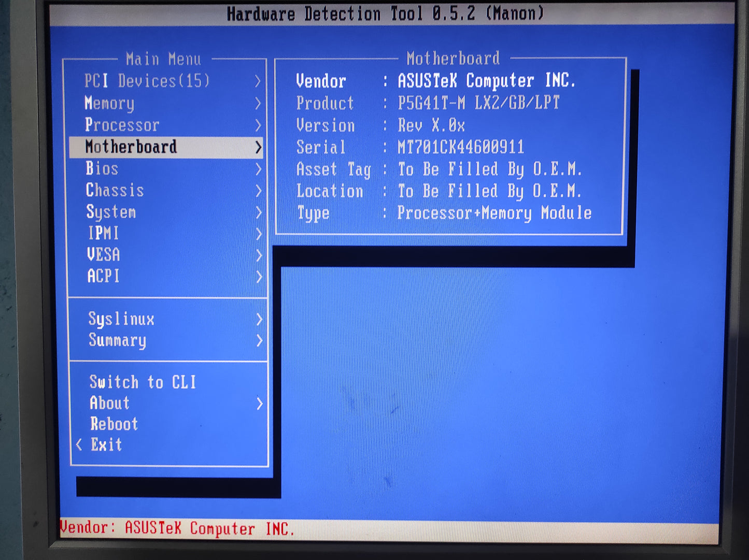Click the motherboard Serial number value

point(461,148)
